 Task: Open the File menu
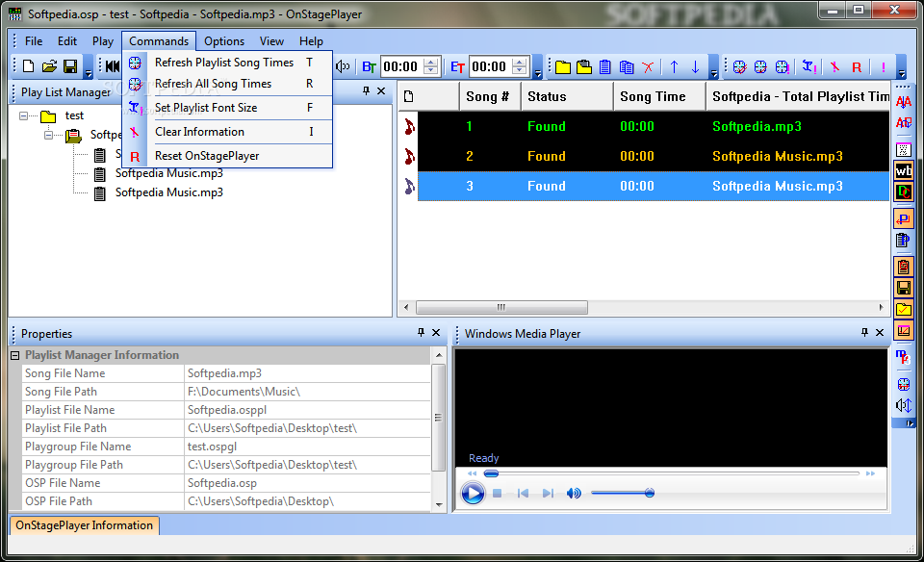pyautogui.click(x=34, y=41)
